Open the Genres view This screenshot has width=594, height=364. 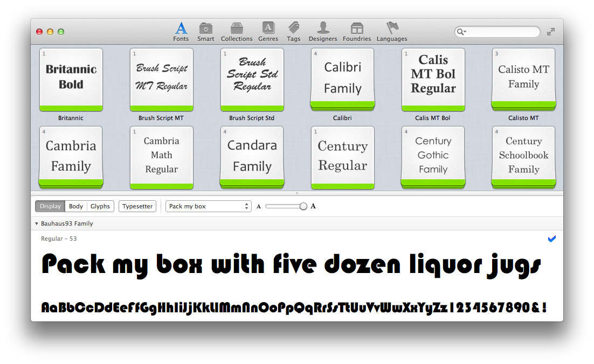268,31
